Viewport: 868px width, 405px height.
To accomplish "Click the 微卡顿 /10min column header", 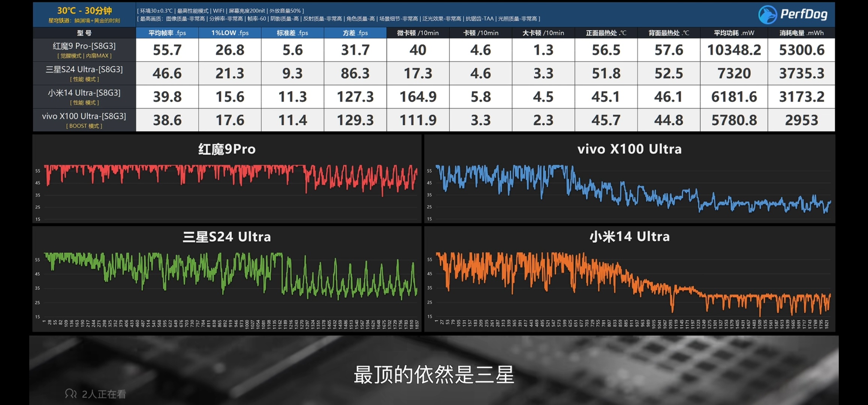I will coord(418,33).
